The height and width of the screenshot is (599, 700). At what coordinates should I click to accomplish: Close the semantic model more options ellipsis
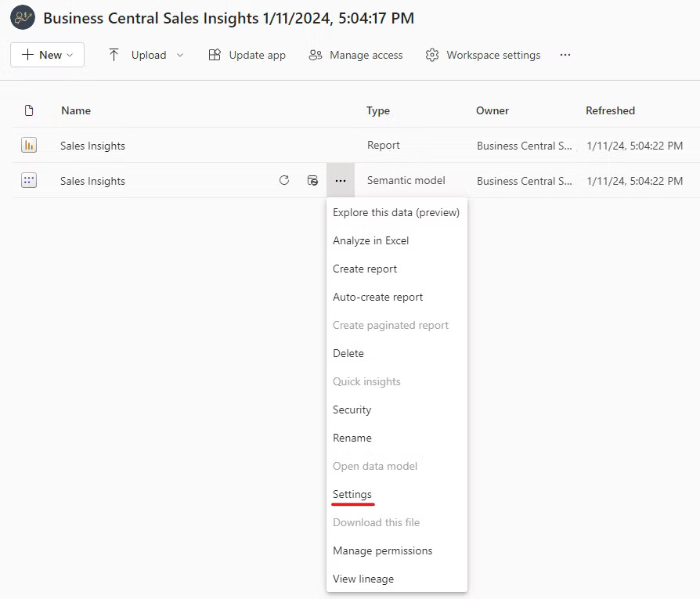click(x=340, y=180)
